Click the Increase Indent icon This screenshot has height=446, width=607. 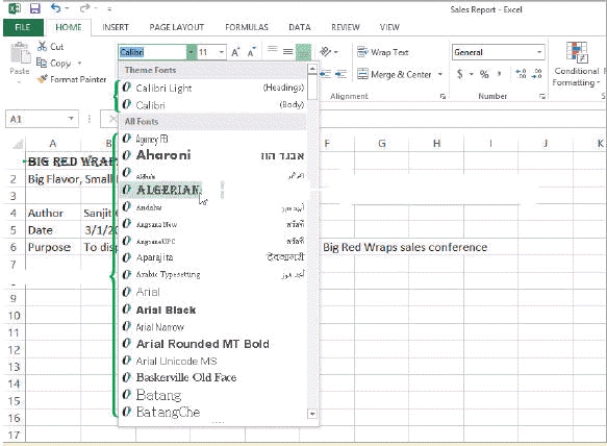(341, 74)
